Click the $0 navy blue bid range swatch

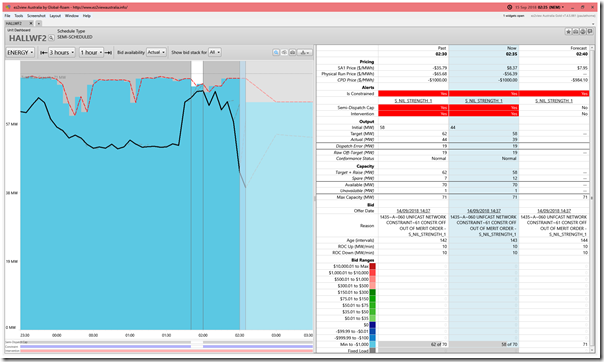click(x=372, y=325)
